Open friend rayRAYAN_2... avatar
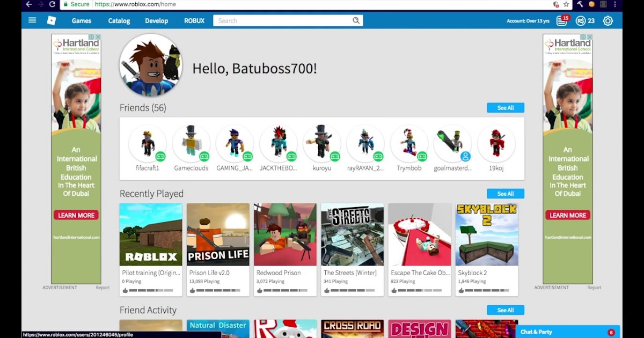Image resolution: width=644 pixels, height=338 pixels. [365, 144]
